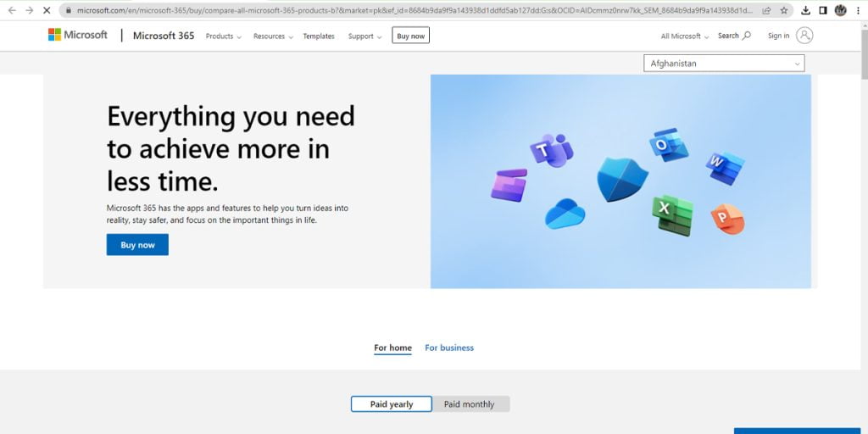Viewport: 868px width, 434px height.
Task: Click the Teams icon in the hero image
Action: [x=551, y=149]
